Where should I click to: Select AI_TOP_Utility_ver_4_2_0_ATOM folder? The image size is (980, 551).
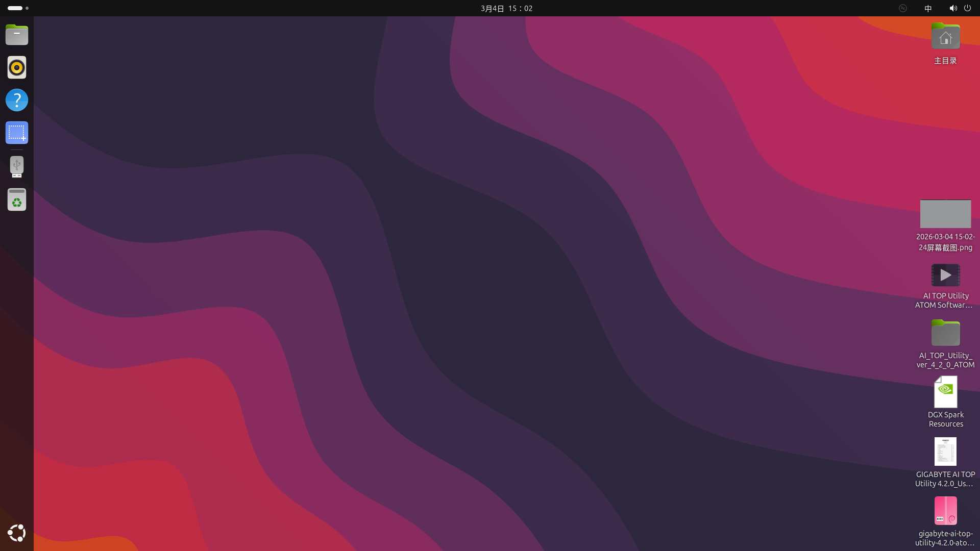(x=945, y=334)
